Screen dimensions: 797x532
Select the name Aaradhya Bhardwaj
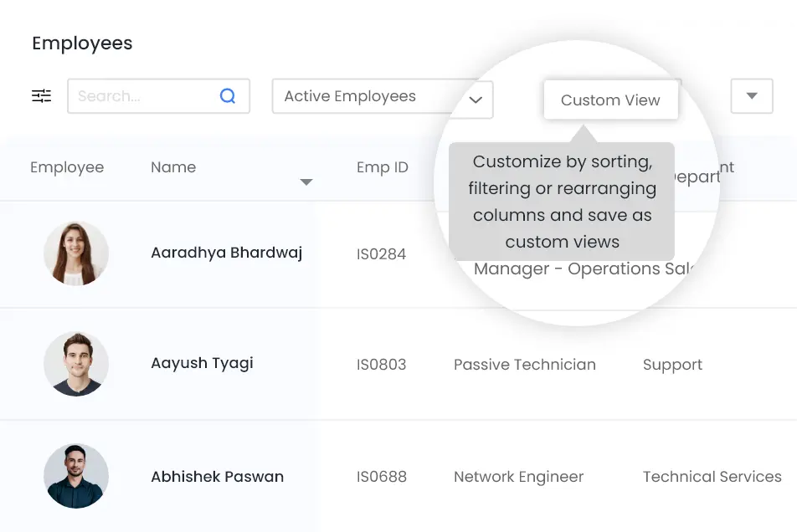click(x=226, y=253)
